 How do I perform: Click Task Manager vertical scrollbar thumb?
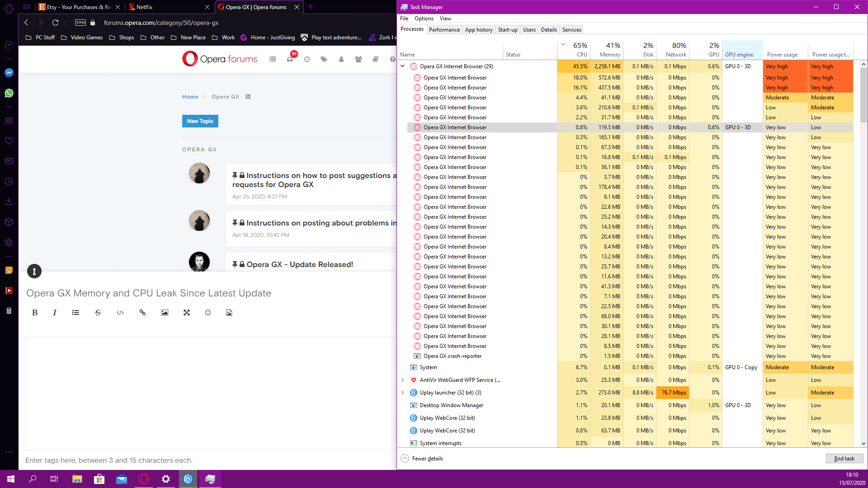tap(863, 95)
